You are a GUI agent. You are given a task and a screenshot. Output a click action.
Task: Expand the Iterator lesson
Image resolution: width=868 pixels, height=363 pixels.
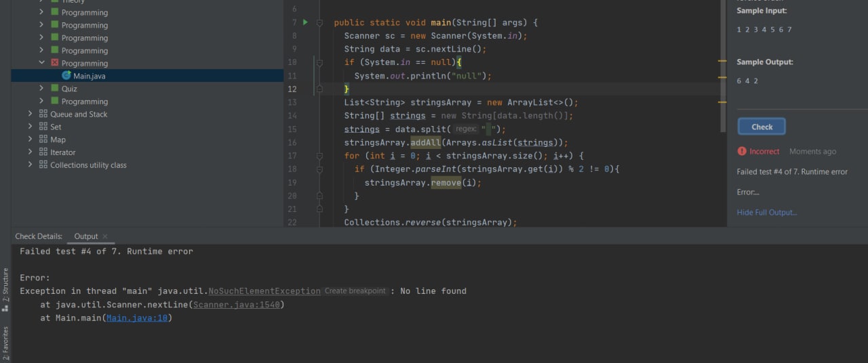tap(30, 152)
